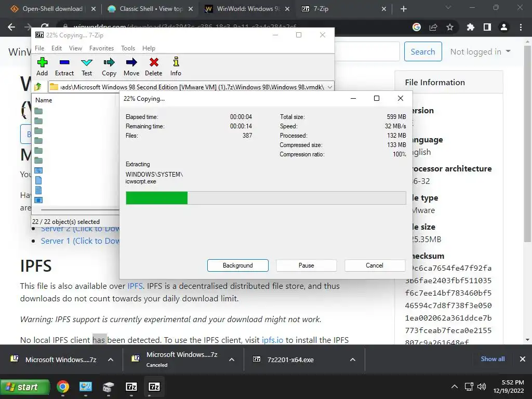Open the Start menu

point(25,387)
